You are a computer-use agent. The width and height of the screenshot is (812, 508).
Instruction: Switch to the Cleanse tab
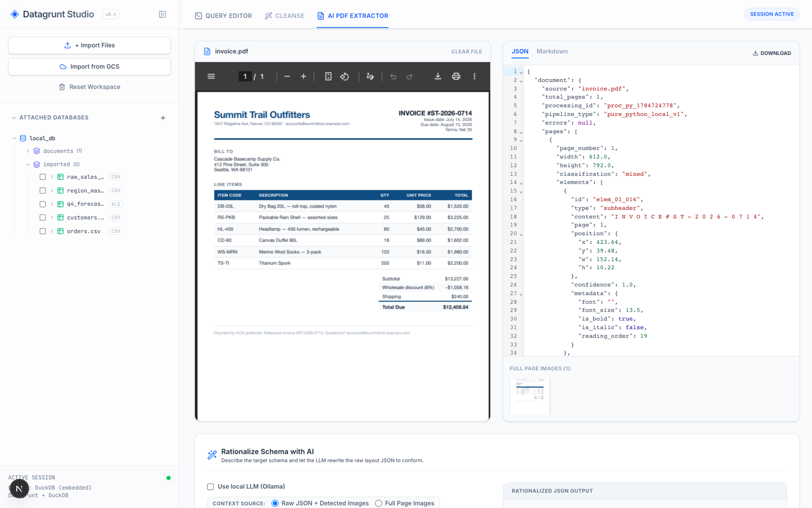tap(284, 16)
